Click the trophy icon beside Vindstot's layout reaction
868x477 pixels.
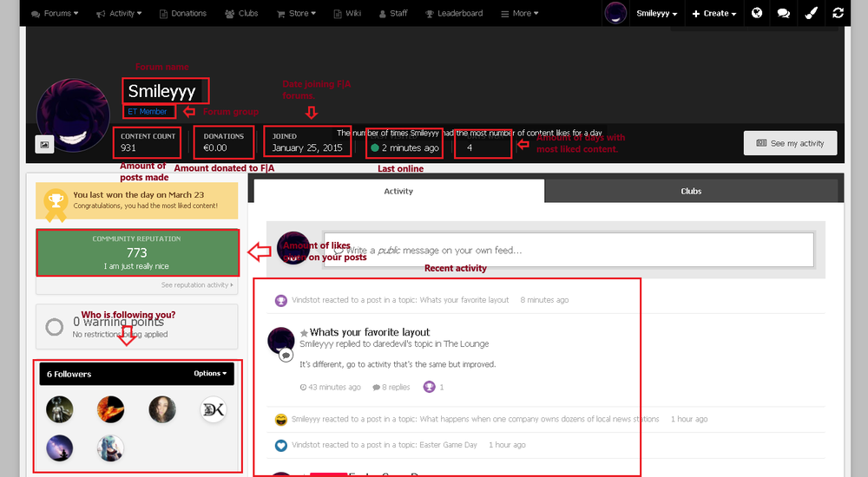click(281, 300)
